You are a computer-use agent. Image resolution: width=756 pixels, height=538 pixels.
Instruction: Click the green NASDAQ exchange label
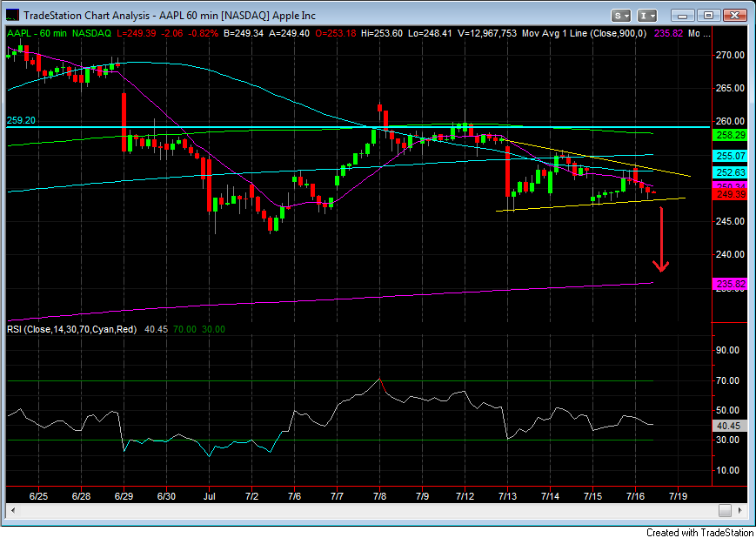(91, 33)
